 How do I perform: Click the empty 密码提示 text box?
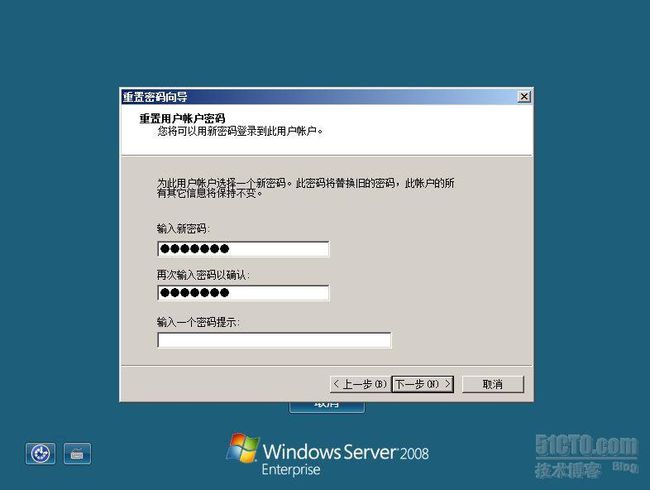tap(274, 340)
